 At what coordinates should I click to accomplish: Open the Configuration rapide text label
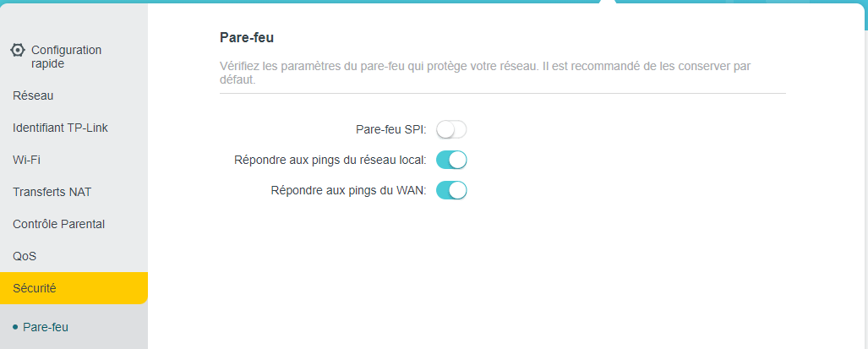(x=66, y=57)
